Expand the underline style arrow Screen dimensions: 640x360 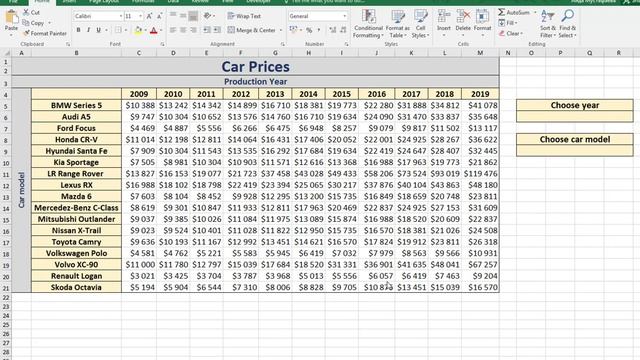[x=107, y=30]
